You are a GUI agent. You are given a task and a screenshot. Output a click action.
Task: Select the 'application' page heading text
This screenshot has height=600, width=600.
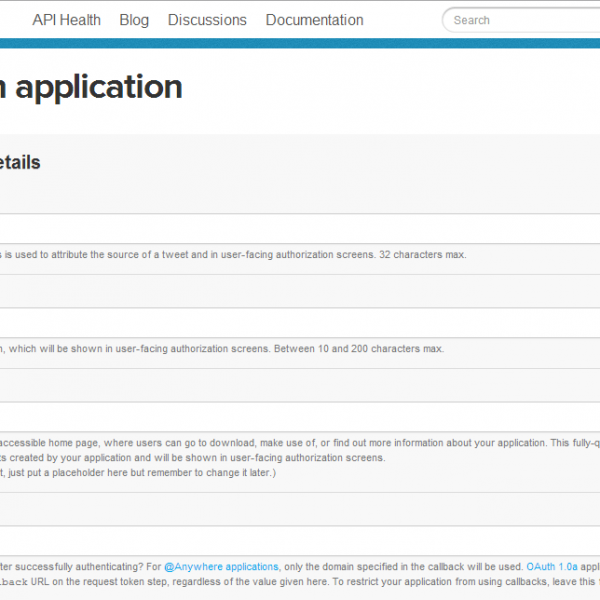click(x=99, y=88)
